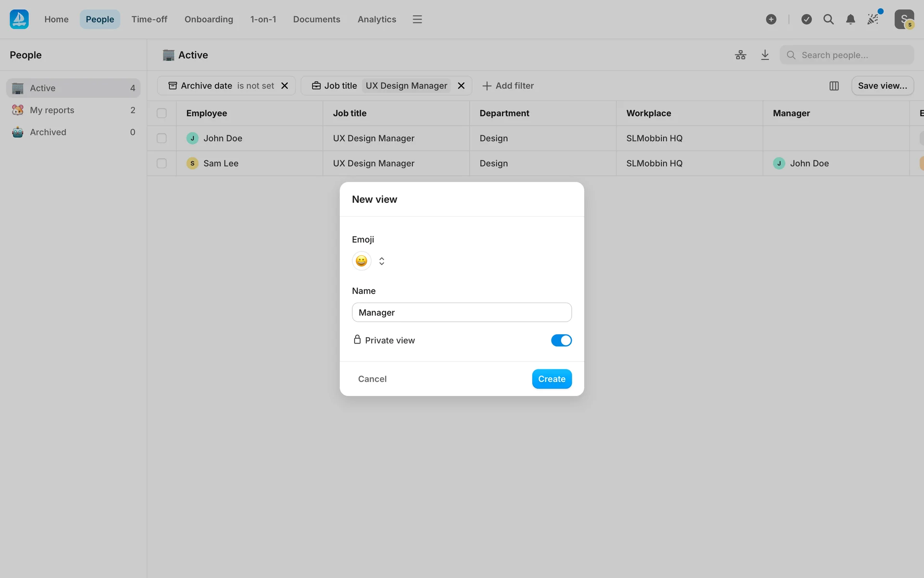Cancel the New view dialog
924x578 pixels.
pos(372,379)
